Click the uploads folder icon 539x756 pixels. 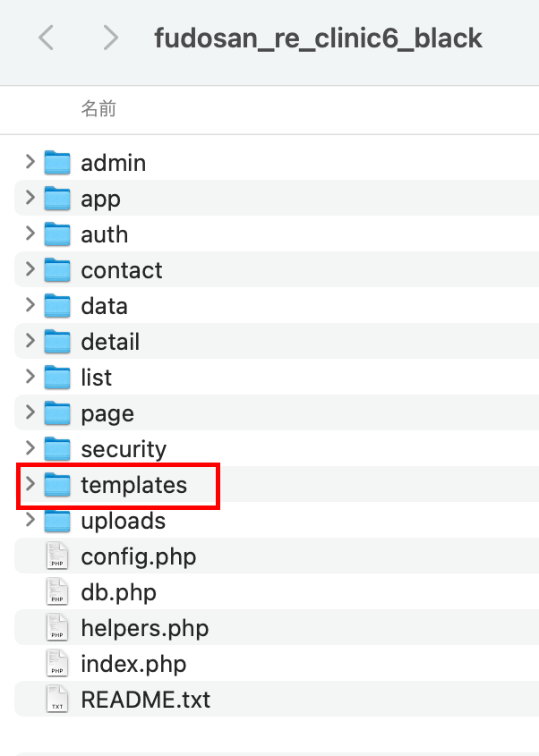click(x=57, y=521)
